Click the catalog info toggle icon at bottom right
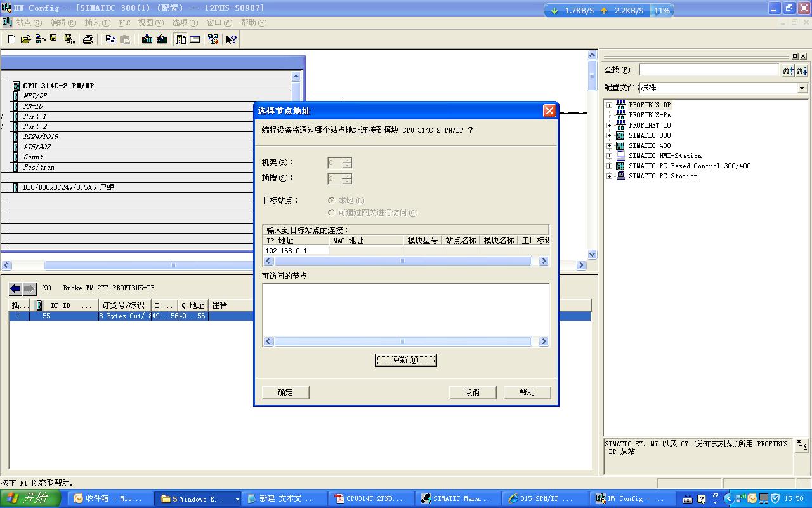812x508 pixels. pos(801,444)
